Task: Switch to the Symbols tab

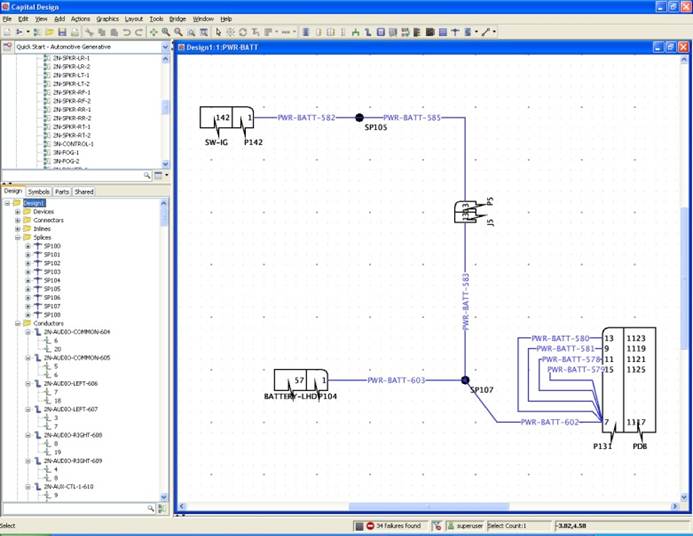Action: click(x=38, y=192)
